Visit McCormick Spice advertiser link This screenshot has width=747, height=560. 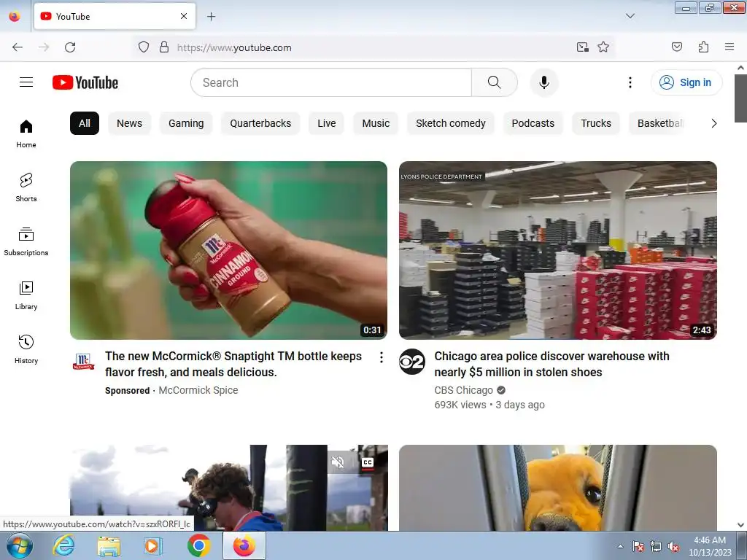pos(198,390)
